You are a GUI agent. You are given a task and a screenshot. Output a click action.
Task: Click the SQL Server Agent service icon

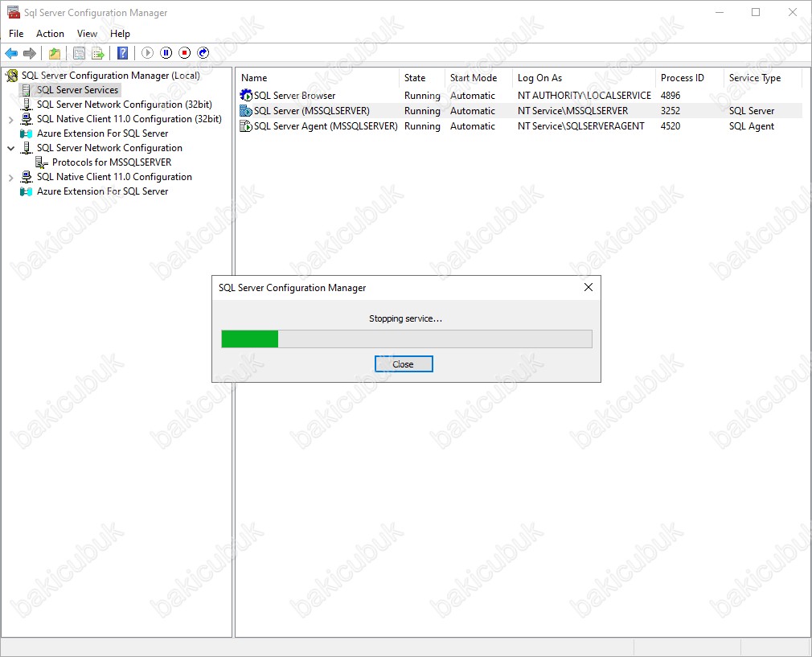(246, 126)
